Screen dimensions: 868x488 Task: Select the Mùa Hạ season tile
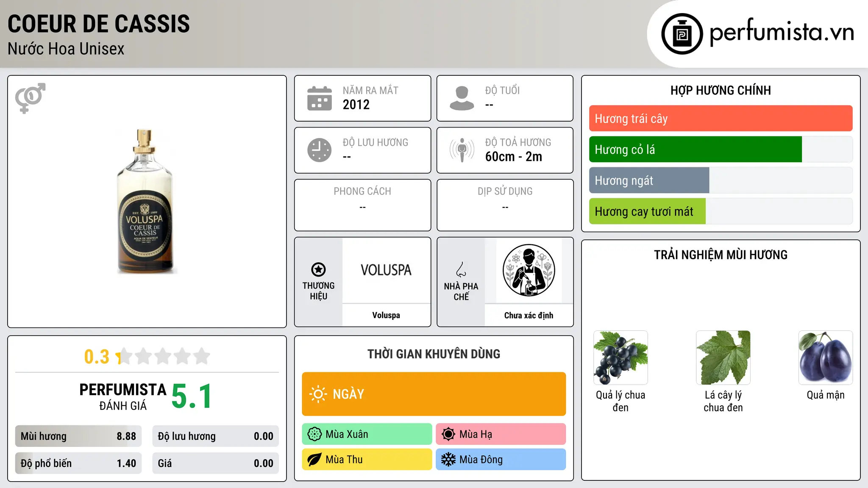[x=501, y=434]
